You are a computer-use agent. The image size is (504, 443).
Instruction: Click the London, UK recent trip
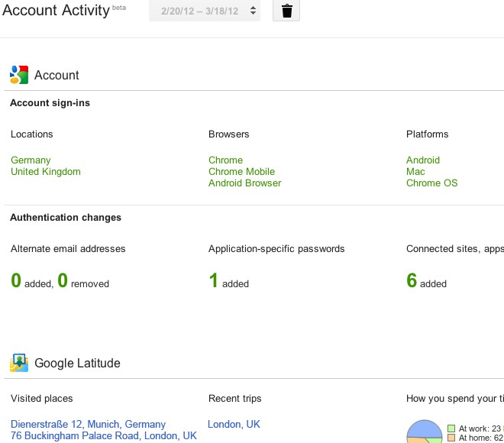[234, 424]
